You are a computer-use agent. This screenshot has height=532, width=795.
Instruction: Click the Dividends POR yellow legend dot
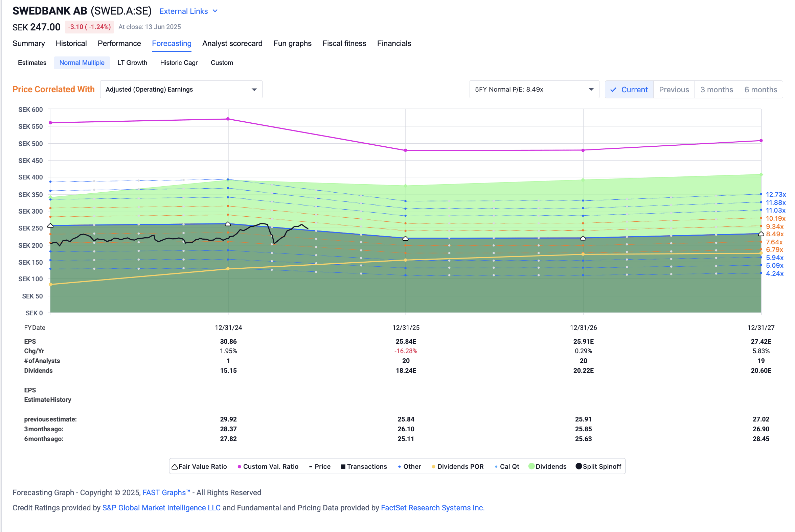433,467
